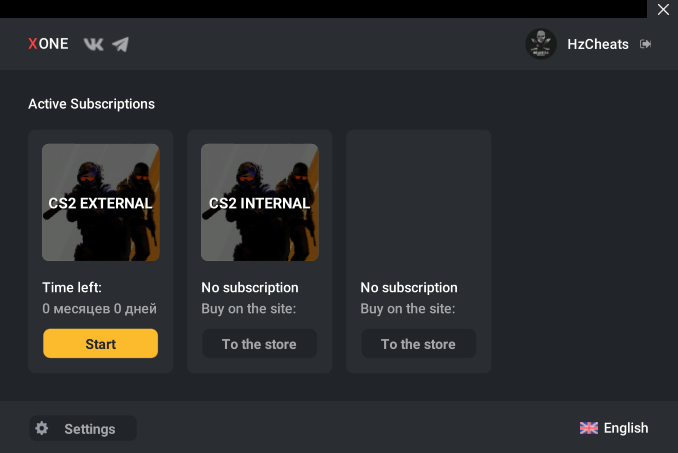Close the launcher window
The height and width of the screenshot is (453, 678).
[x=663, y=9]
